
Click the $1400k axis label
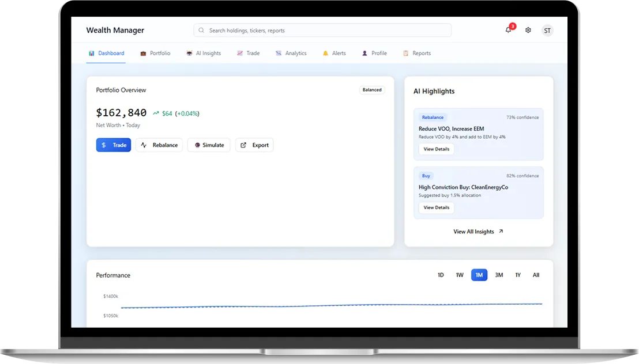click(110, 296)
